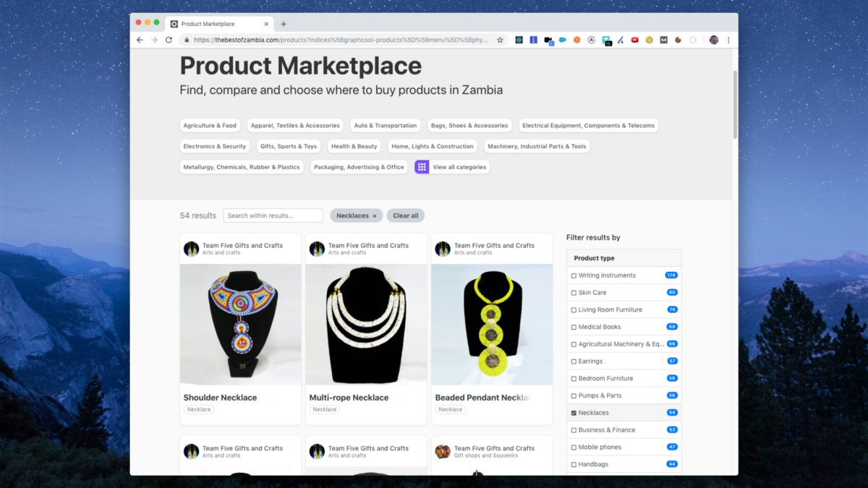
Task: Go back in browser history
Action: pyautogui.click(x=140, y=40)
